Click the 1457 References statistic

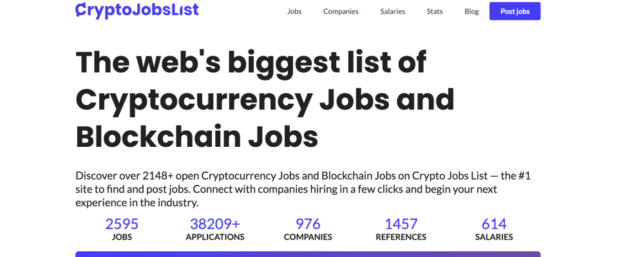[401, 229]
